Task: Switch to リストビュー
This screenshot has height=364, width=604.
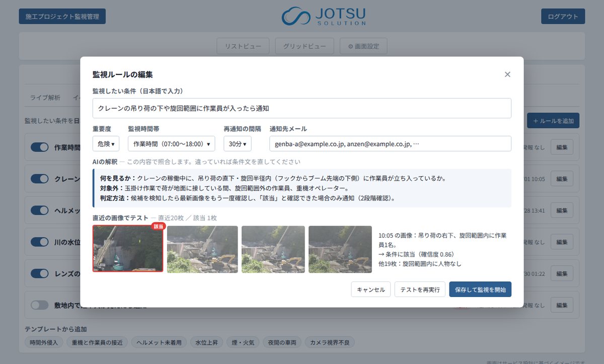Action: pyautogui.click(x=243, y=46)
